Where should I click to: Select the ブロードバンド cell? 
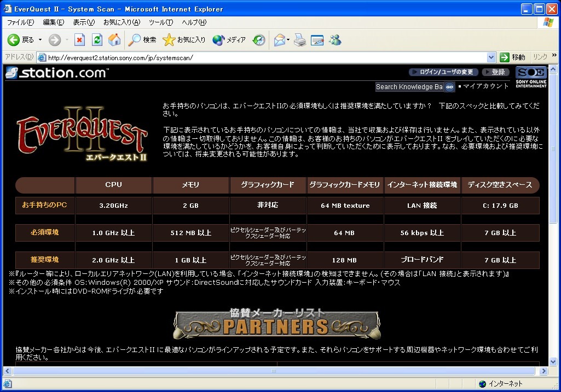(422, 260)
